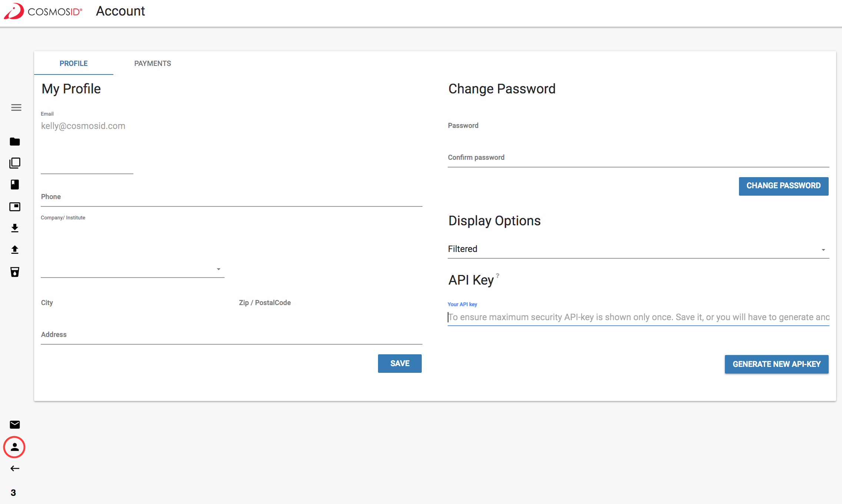
Task: Select the Profile tab
Action: pyautogui.click(x=73, y=63)
